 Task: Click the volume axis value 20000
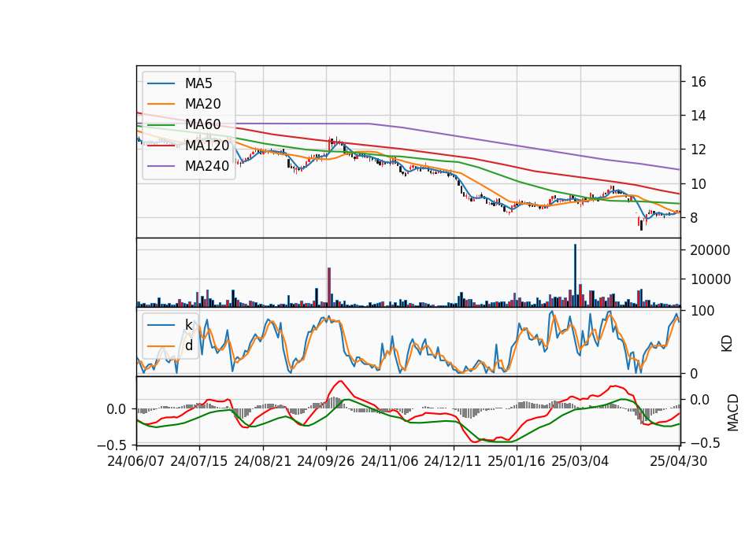coord(710,250)
